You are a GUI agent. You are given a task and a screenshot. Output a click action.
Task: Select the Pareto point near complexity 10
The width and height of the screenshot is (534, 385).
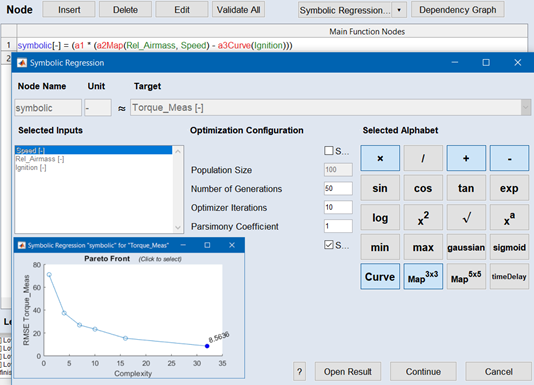point(95,329)
